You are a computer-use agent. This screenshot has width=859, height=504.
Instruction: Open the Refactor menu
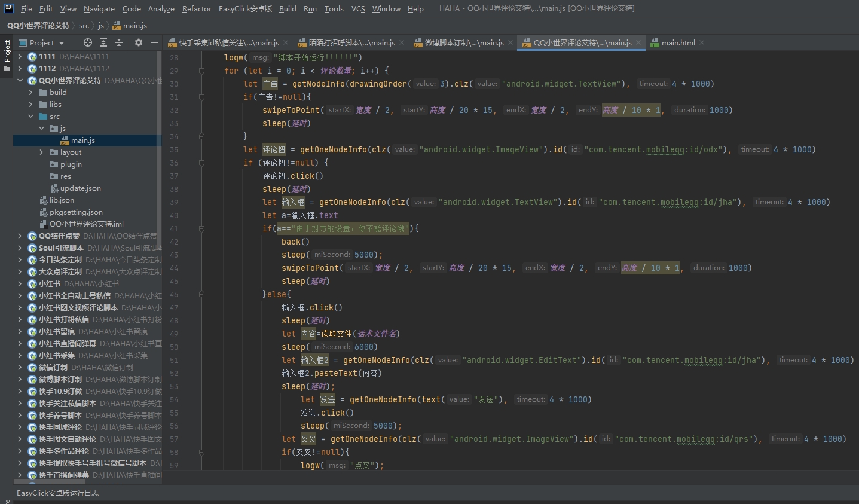click(x=197, y=8)
